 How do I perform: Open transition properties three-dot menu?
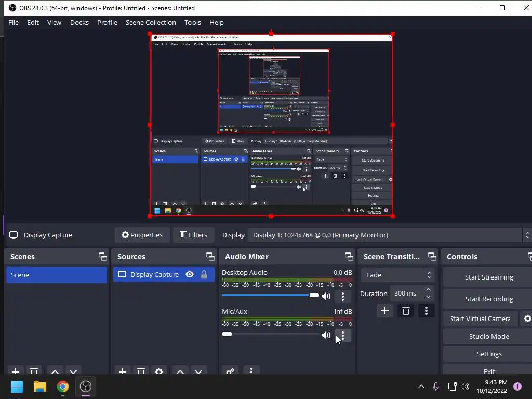click(x=427, y=311)
